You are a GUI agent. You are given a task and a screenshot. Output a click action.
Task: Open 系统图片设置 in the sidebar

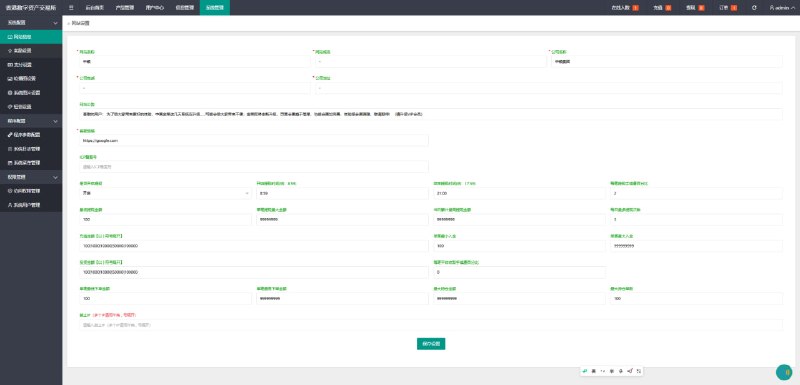point(31,93)
